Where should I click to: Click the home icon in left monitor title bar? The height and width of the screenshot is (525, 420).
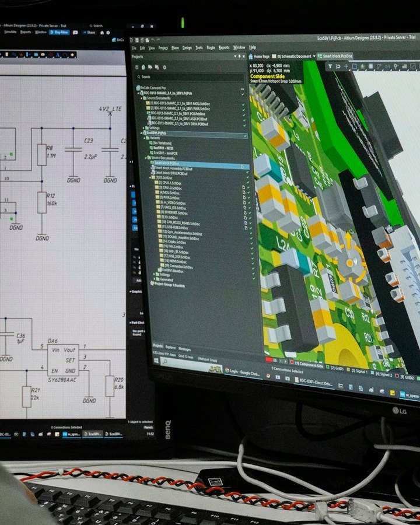102,33
